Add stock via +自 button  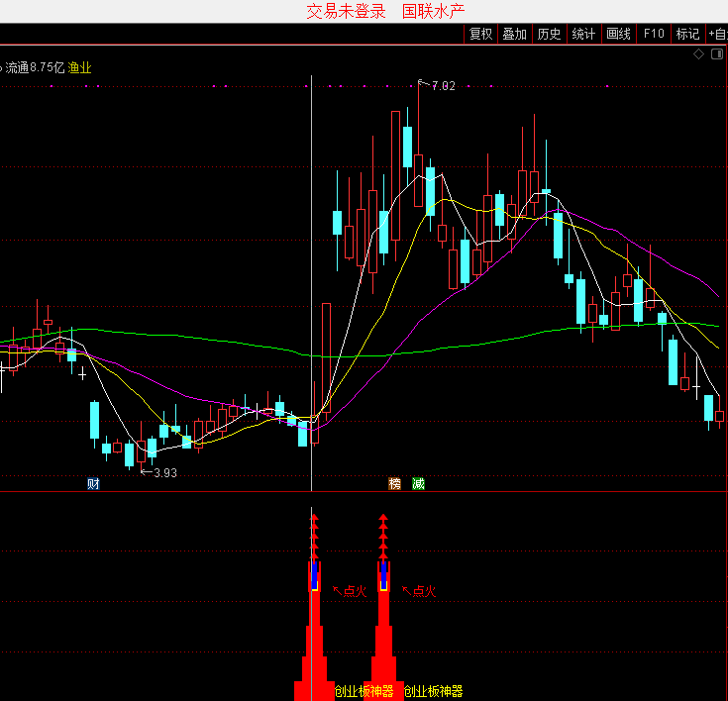tap(717, 34)
